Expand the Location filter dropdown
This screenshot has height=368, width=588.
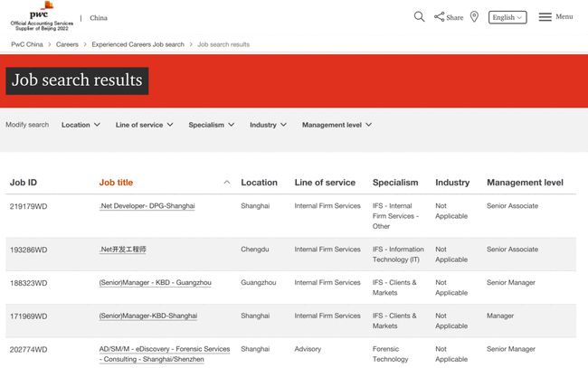[81, 125]
